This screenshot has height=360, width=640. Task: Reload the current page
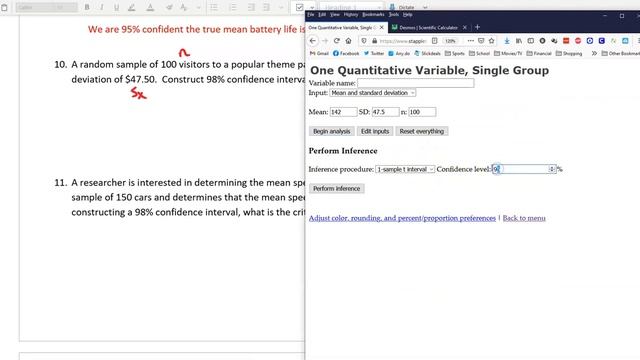click(336, 41)
